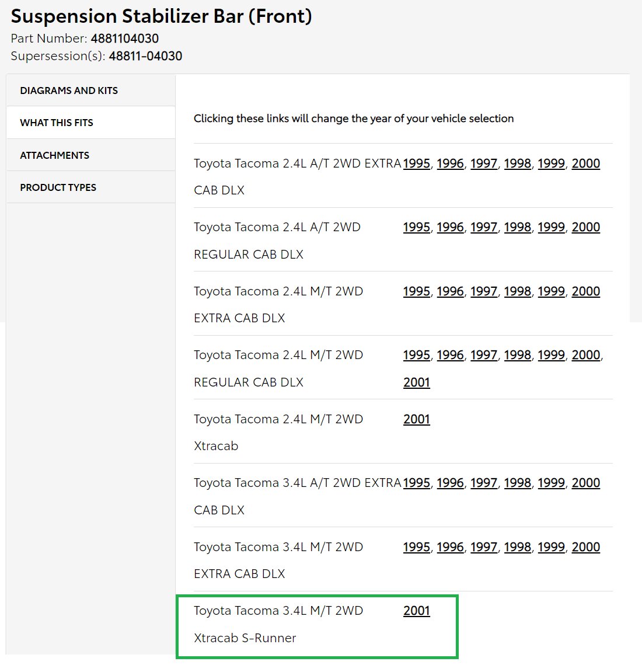Go to 1997 for 3.4L M/T Extra Cab DLX
This screenshot has height=672, width=642.
coord(483,547)
